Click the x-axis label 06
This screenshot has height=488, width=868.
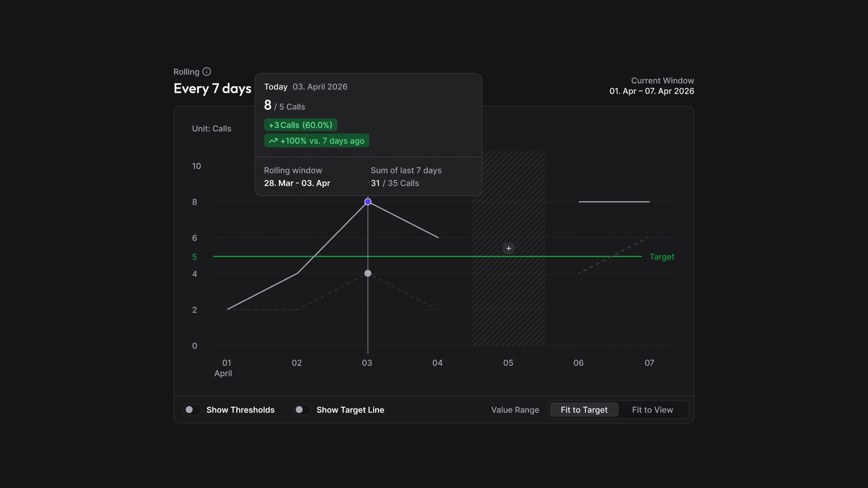(578, 363)
